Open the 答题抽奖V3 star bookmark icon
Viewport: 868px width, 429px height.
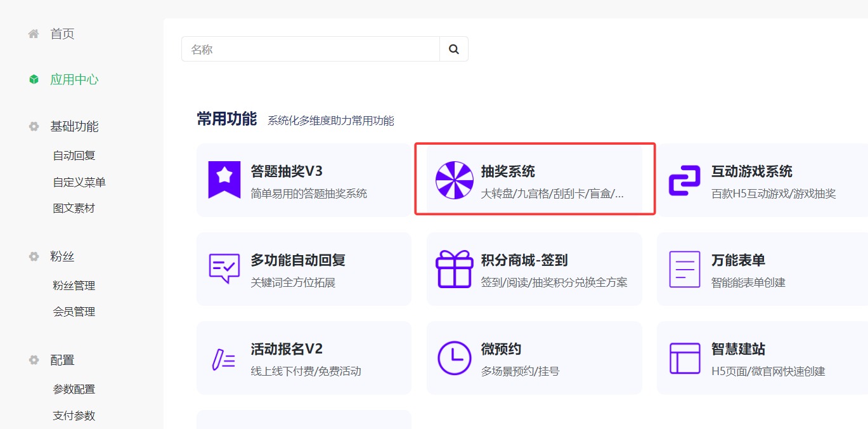(x=224, y=180)
